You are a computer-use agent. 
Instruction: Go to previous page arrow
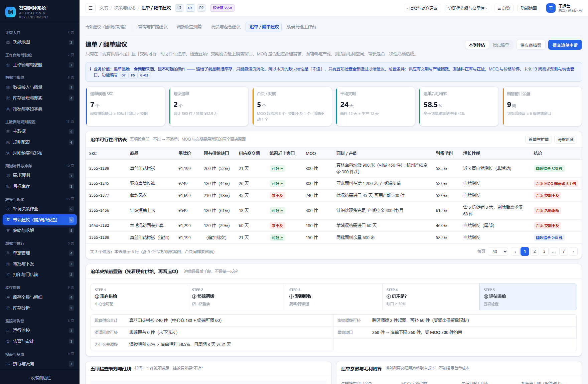click(x=515, y=251)
